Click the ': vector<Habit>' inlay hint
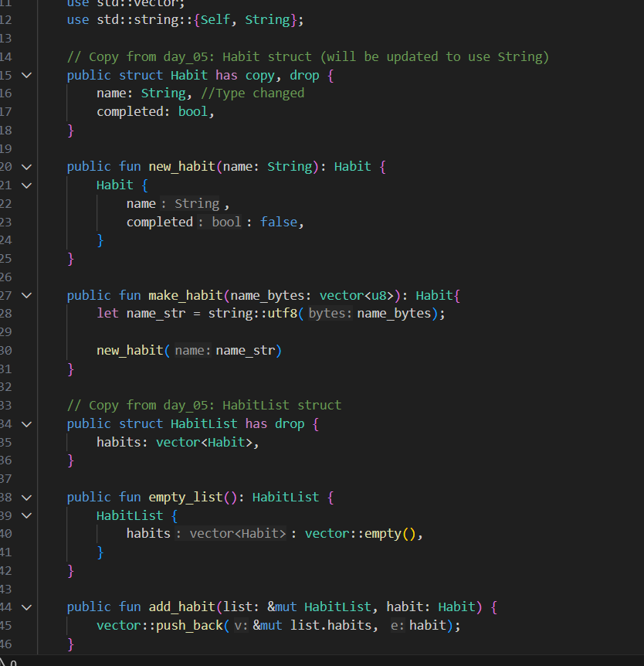Screen dimensions: 644x666 pyautogui.click(x=232, y=533)
